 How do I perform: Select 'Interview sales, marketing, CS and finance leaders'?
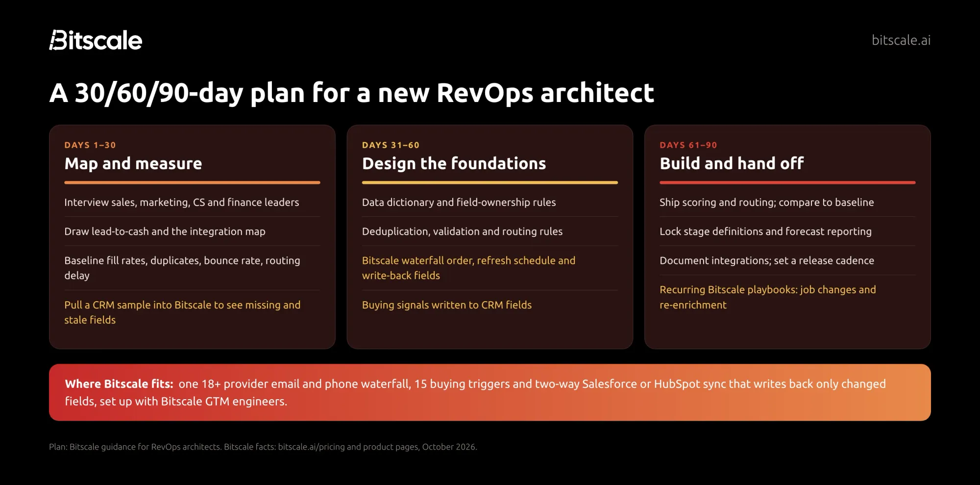[x=182, y=202]
